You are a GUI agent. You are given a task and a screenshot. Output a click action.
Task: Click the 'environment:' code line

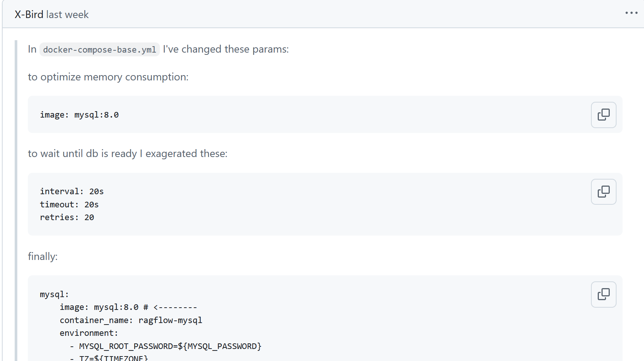click(89, 333)
